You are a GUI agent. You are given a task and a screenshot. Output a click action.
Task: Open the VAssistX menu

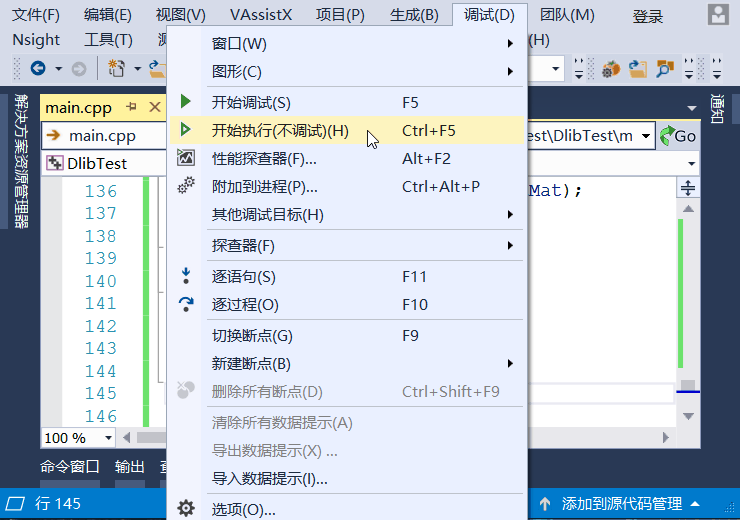[261, 15]
